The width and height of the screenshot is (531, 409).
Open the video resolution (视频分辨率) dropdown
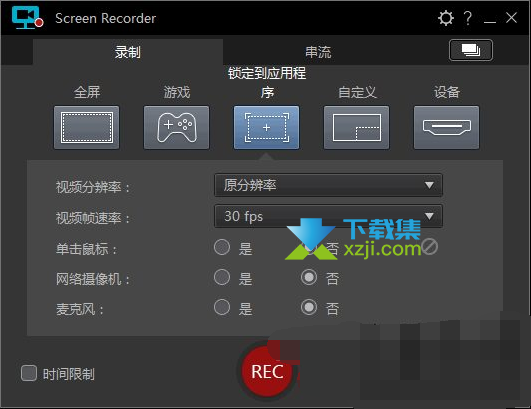pos(328,185)
